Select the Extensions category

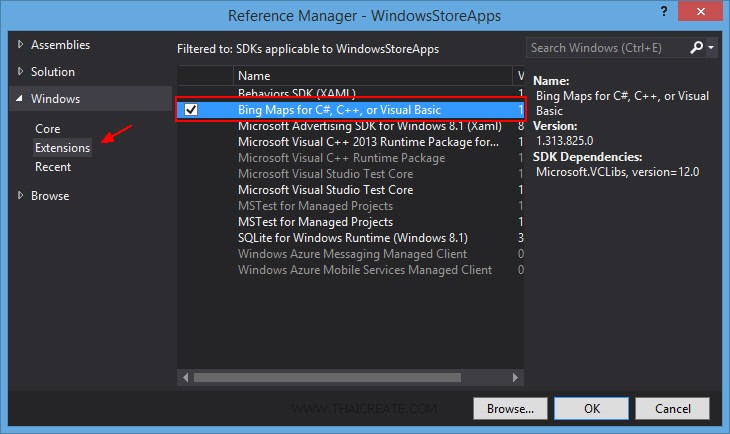click(x=62, y=148)
